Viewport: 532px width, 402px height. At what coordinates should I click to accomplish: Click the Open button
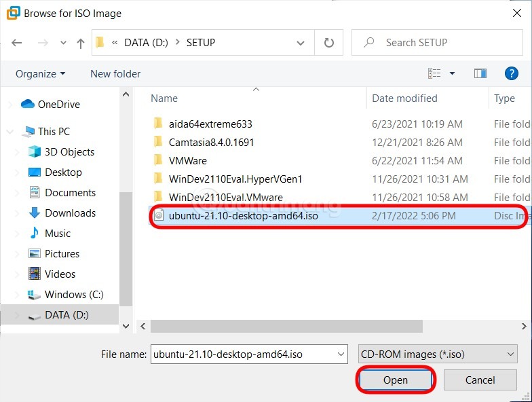(x=395, y=380)
